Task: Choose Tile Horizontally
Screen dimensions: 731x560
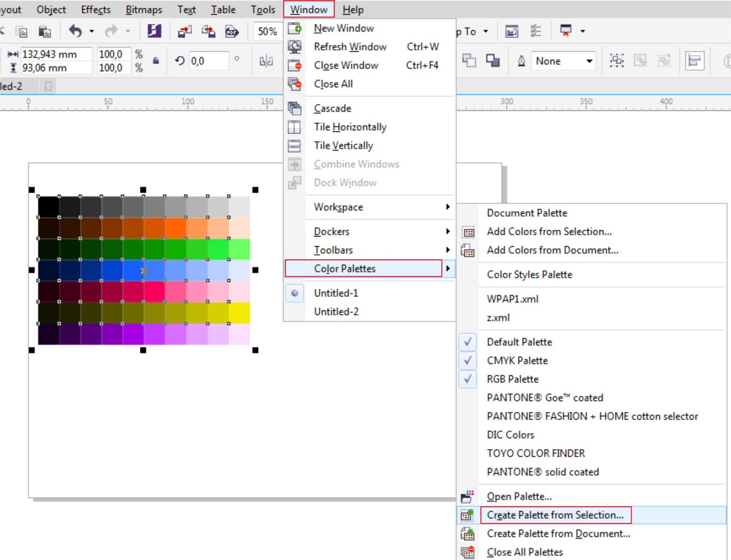Action: 350,127
